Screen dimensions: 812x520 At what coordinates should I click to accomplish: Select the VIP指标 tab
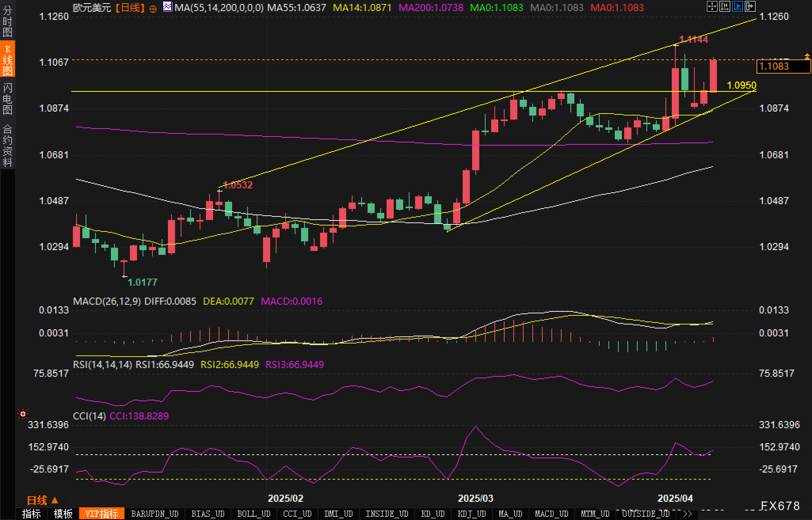(102, 514)
